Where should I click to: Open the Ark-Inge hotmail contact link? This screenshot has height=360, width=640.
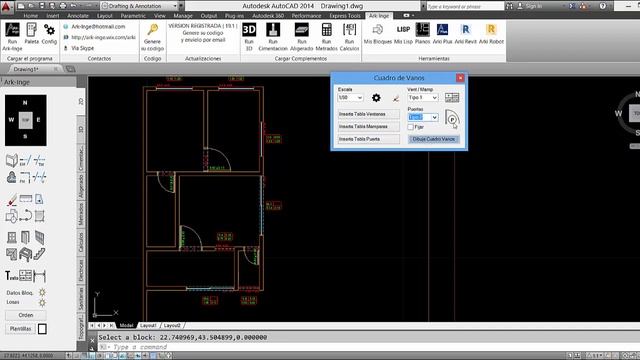coord(98,27)
